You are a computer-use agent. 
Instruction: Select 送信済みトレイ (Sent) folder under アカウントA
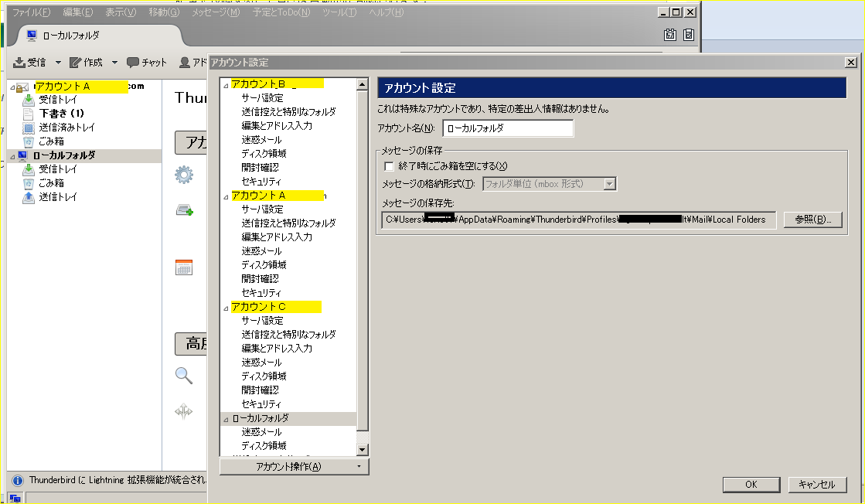66,128
